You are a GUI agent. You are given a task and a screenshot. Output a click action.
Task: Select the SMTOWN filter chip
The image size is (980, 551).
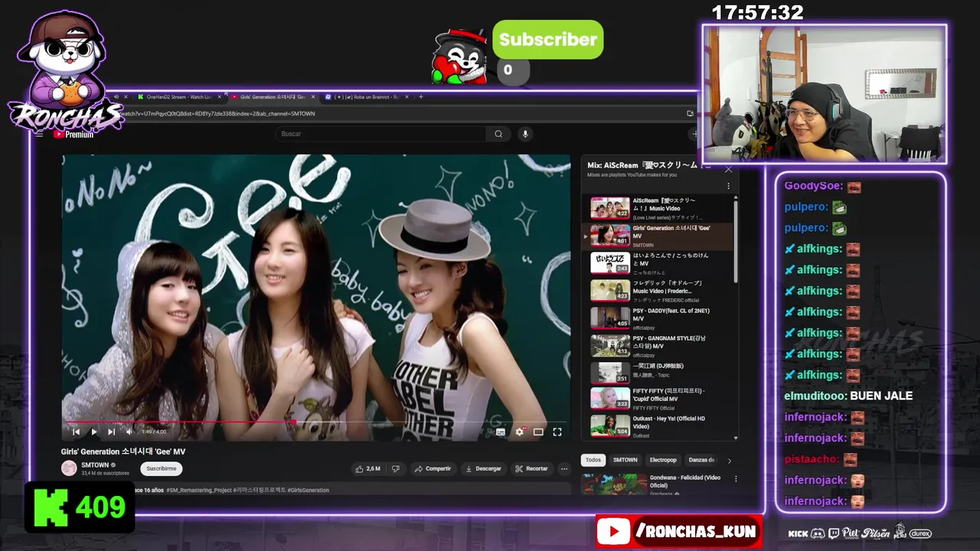(625, 460)
